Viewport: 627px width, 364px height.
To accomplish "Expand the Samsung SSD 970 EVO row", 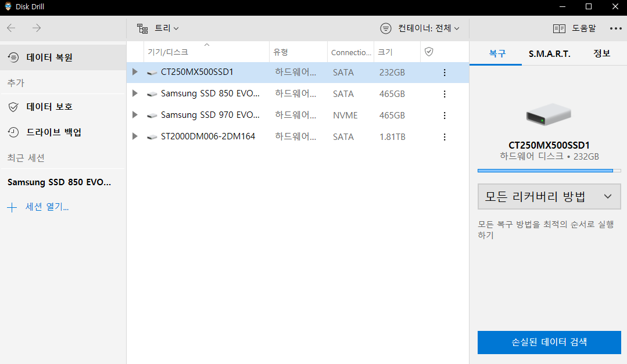I will (135, 115).
